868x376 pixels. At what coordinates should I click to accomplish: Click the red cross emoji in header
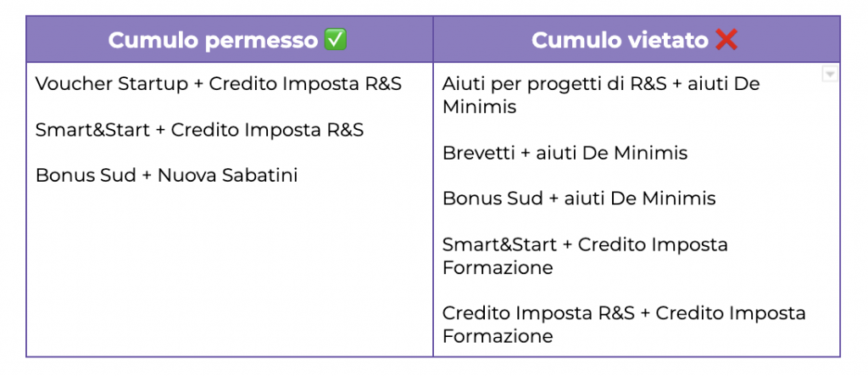(x=726, y=40)
